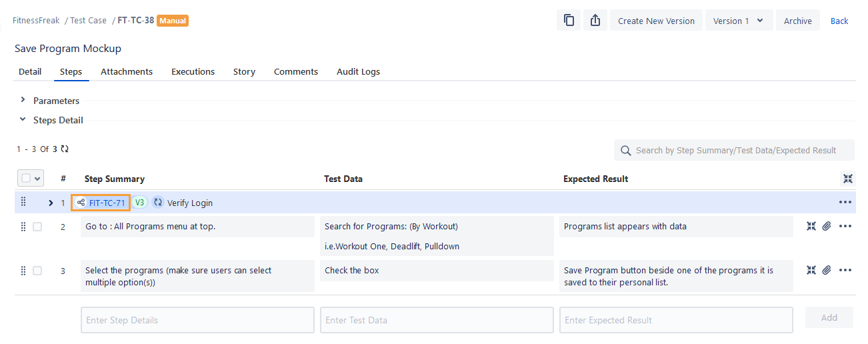Collapse icon for step 3 row
Screen dimensions: 868x344
(x=811, y=270)
